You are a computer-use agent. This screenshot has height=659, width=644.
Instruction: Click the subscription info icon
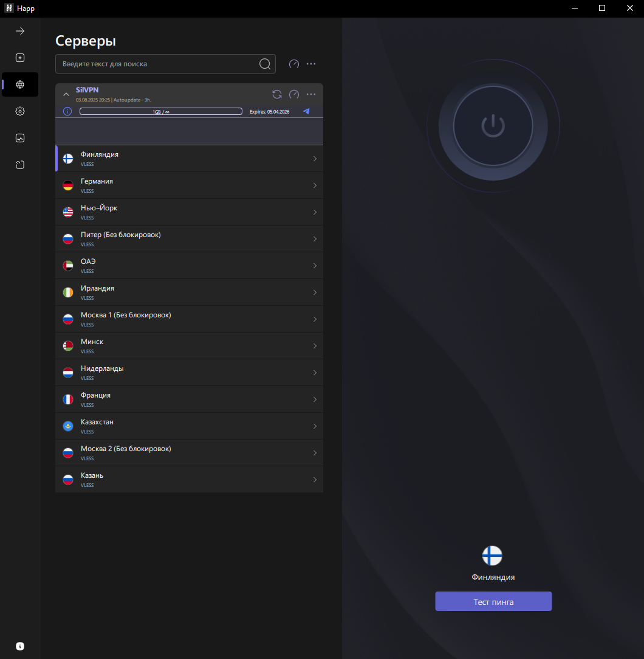(x=67, y=111)
